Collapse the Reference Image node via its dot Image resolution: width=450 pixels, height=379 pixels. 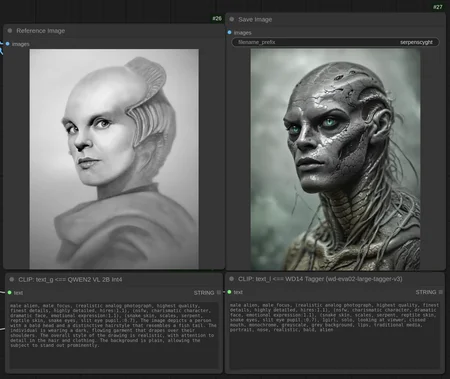10,31
